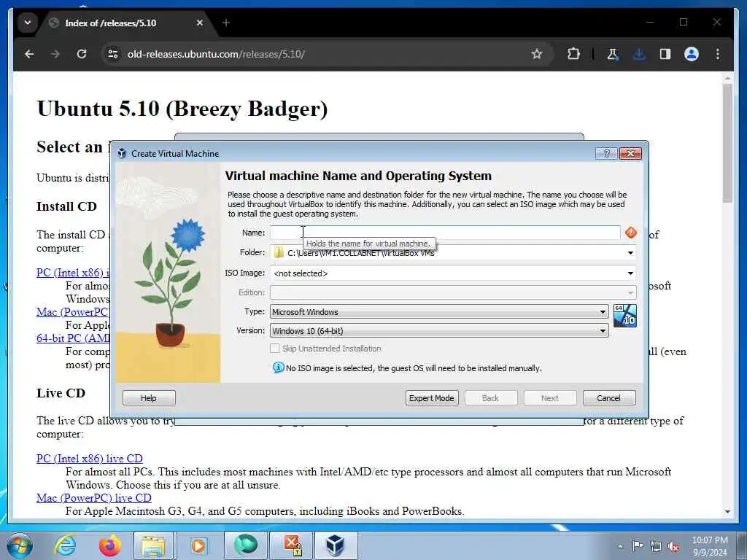Expand the Folder dropdown
Image resolution: width=747 pixels, height=560 pixels.
(630, 253)
